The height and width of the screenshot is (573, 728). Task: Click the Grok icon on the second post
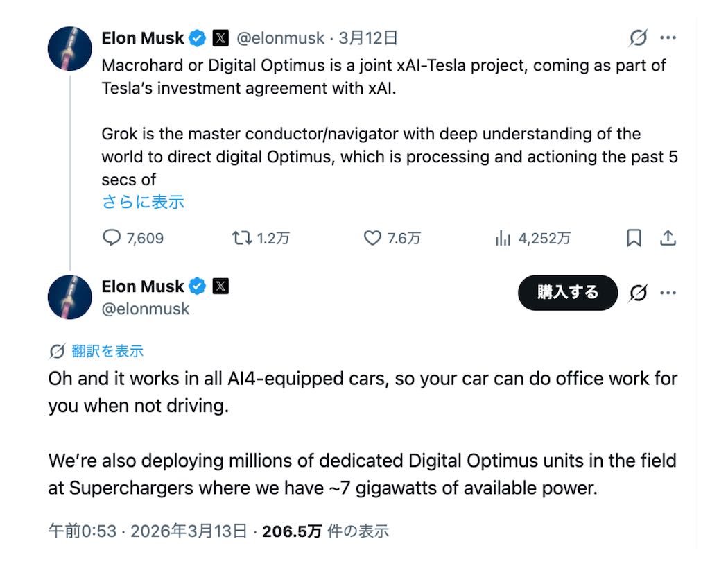637,293
